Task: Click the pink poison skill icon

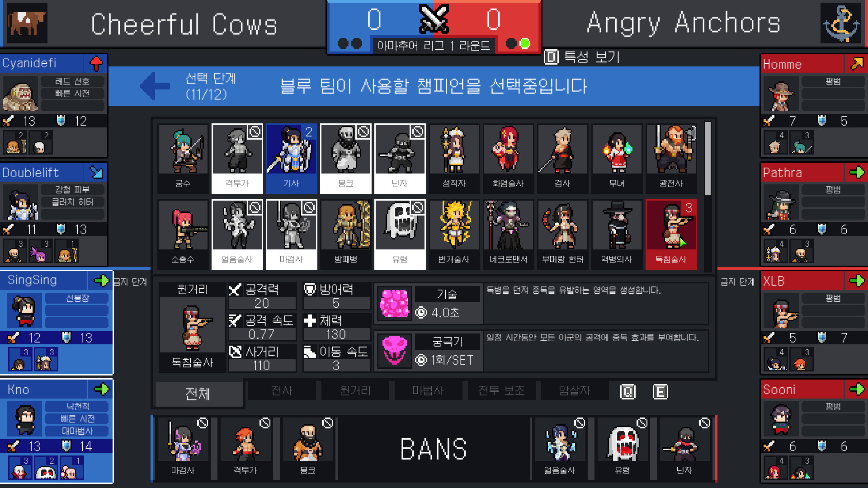Action: click(x=394, y=303)
